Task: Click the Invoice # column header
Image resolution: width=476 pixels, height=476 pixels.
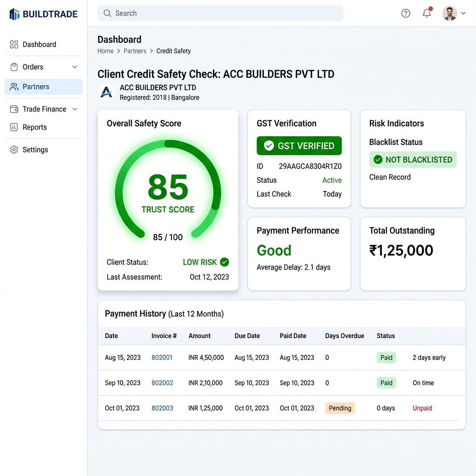Action: pyautogui.click(x=164, y=336)
